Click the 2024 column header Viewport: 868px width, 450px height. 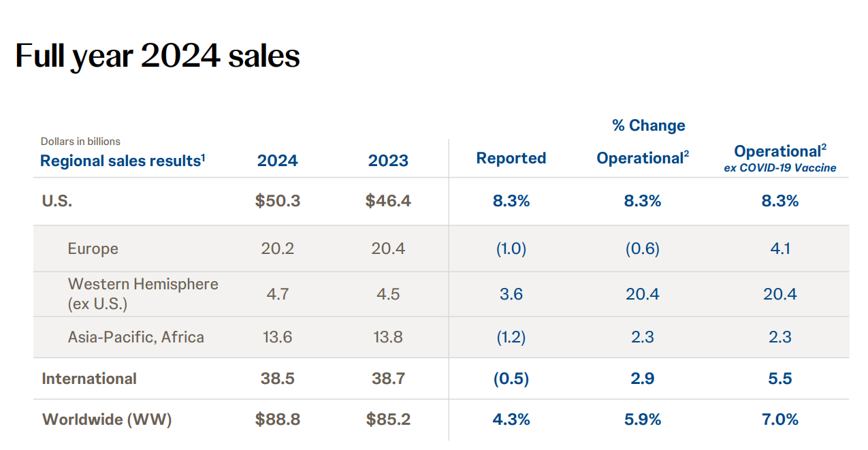tap(277, 161)
